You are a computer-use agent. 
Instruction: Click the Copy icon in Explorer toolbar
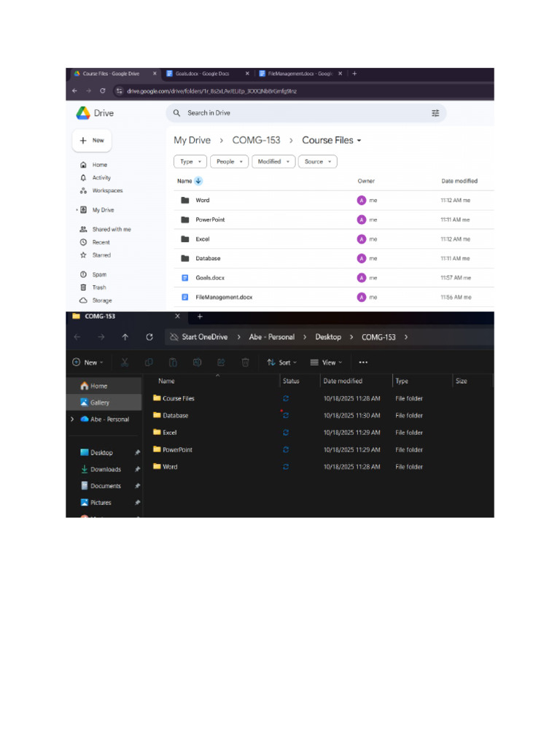coord(149,363)
